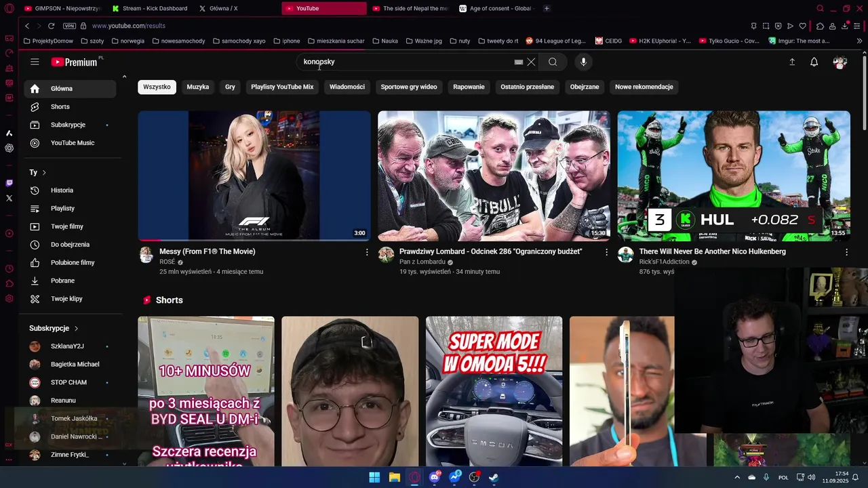
Task: Open the Imgur bookmark
Action: click(799, 41)
